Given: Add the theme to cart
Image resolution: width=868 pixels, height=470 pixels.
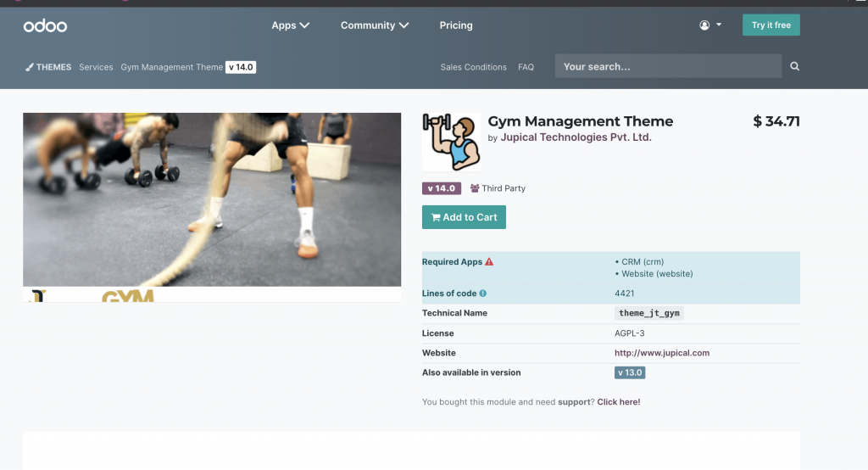Looking at the screenshot, I should (464, 217).
